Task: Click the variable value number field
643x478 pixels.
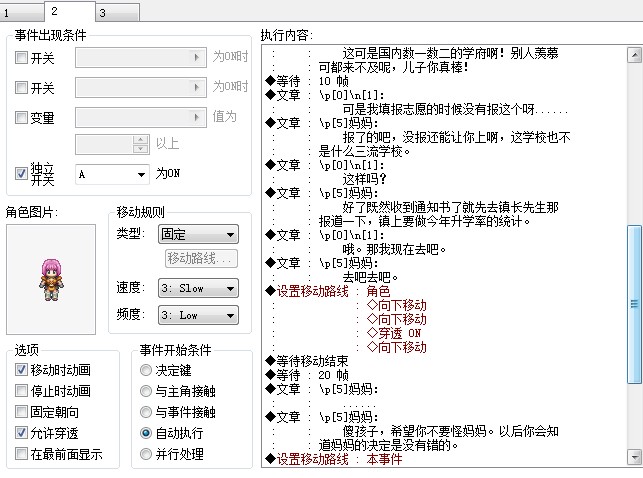Action: pyautogui.click(x=104, y=144)
